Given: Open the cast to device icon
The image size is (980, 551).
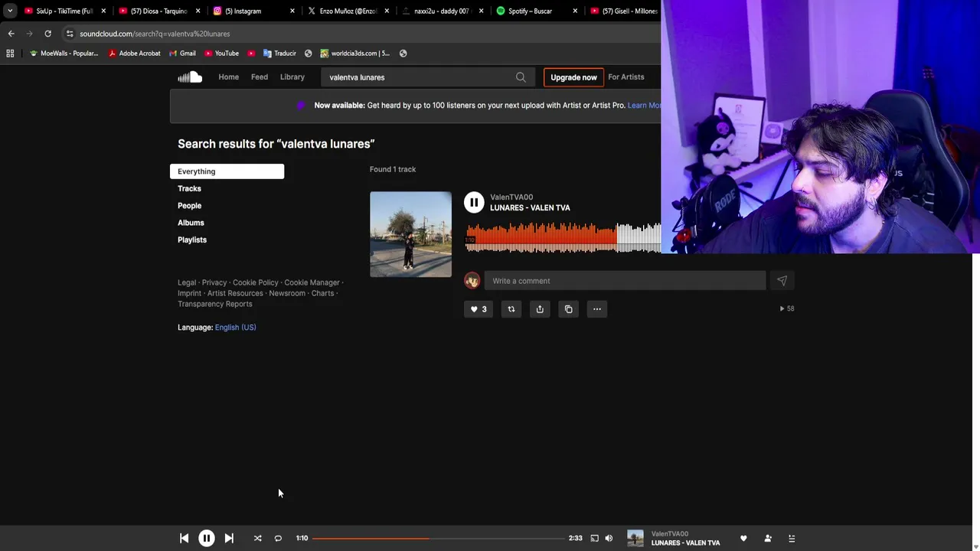Looking at the screenshot, I should coord(594,538).
